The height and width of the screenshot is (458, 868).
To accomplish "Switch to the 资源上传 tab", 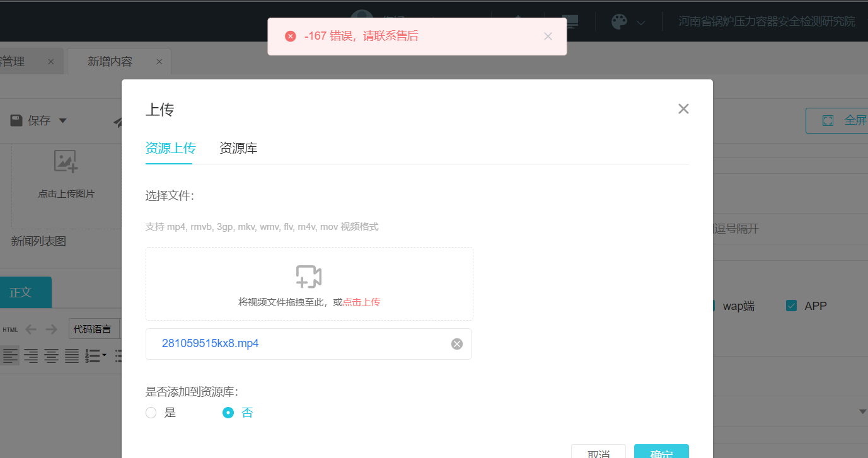I will pos(170,148).
